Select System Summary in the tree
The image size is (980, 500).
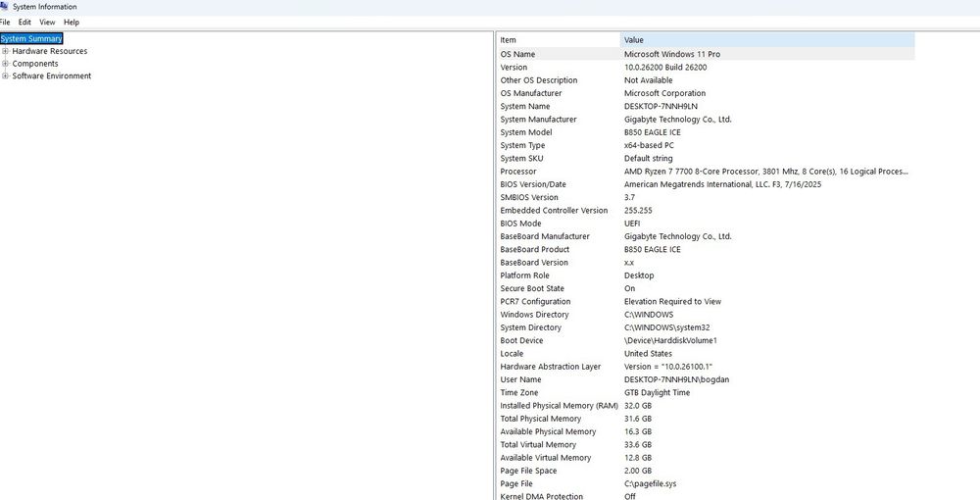(31, 39)
